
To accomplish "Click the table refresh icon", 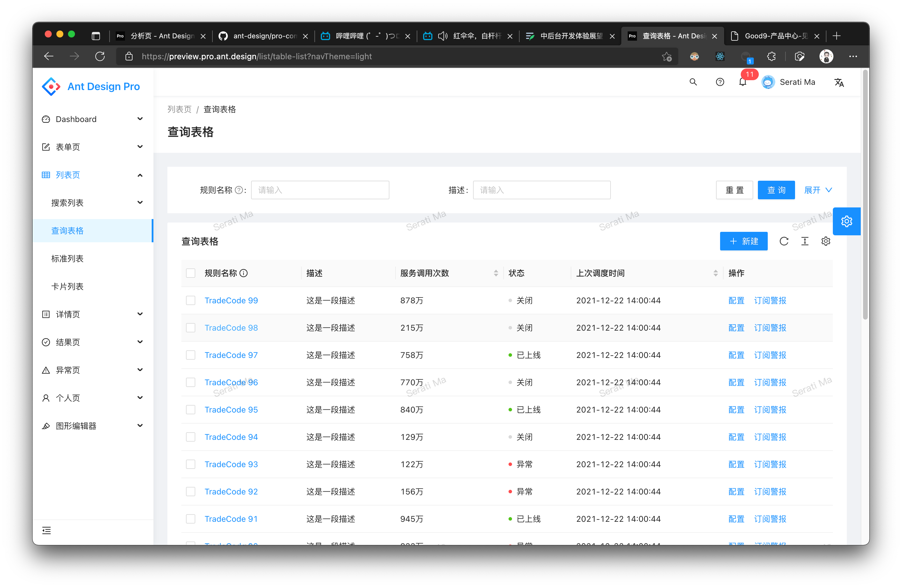I will click(x=784, y=241).
